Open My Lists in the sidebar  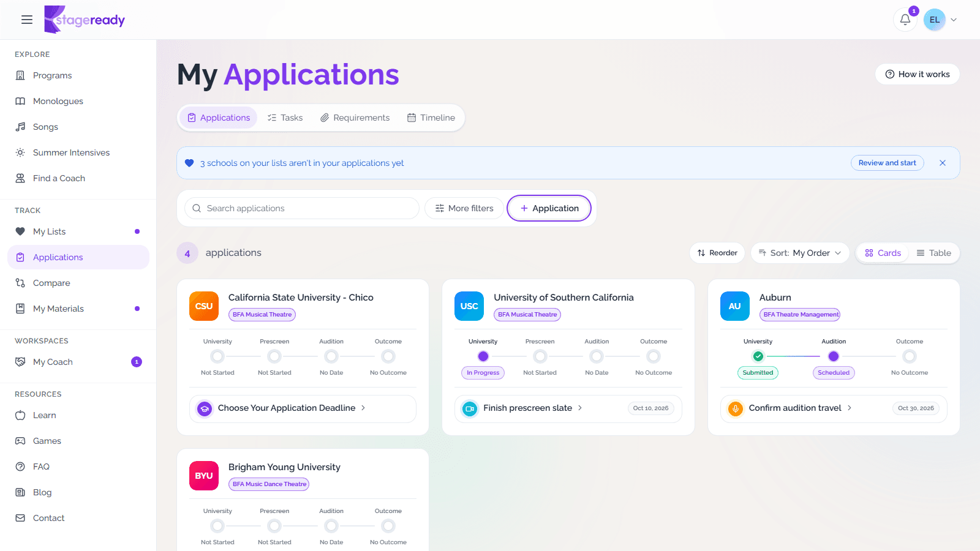78,231
